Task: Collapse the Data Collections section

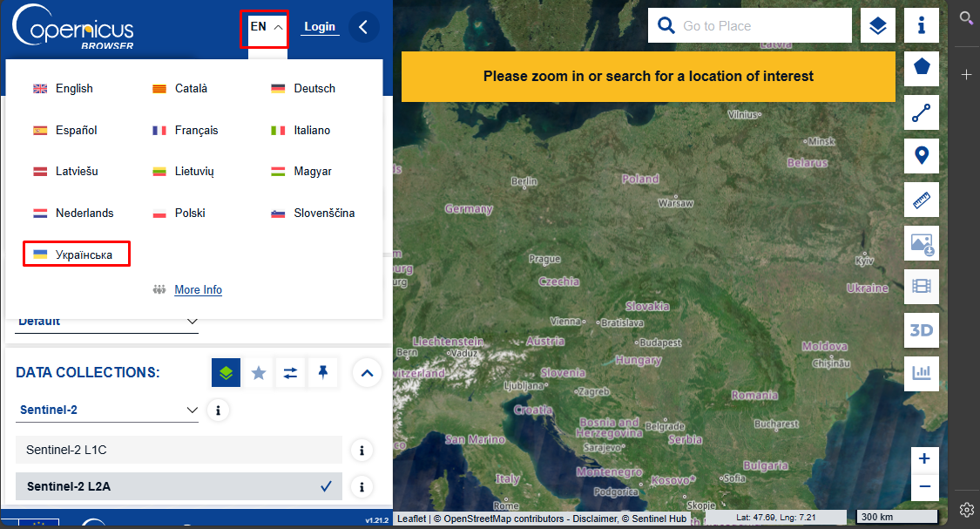Action: tap(367, 373)
